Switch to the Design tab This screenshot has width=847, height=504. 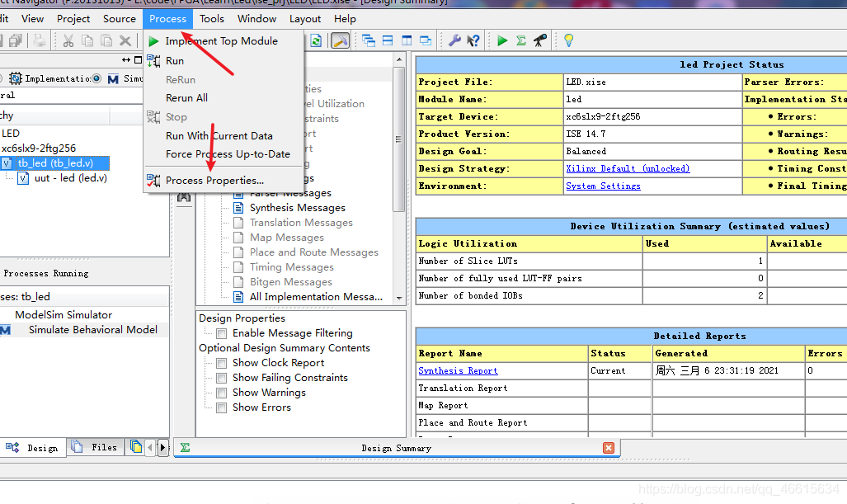click(32, 447)
